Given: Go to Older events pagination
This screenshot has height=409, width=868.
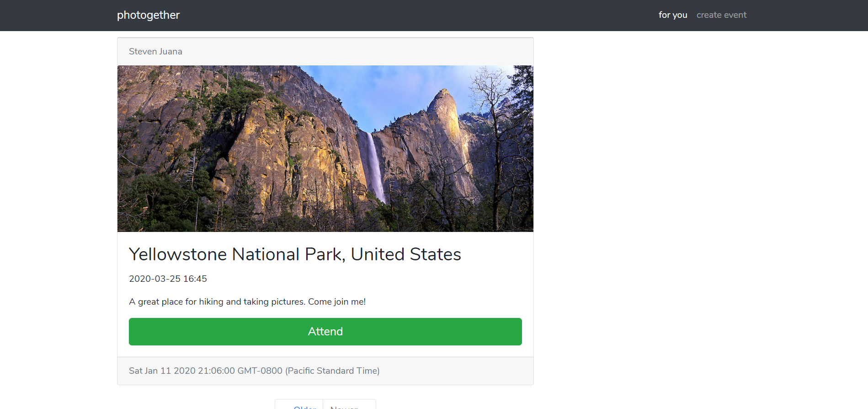Looking at the screenshot, I should click(299, 405).
